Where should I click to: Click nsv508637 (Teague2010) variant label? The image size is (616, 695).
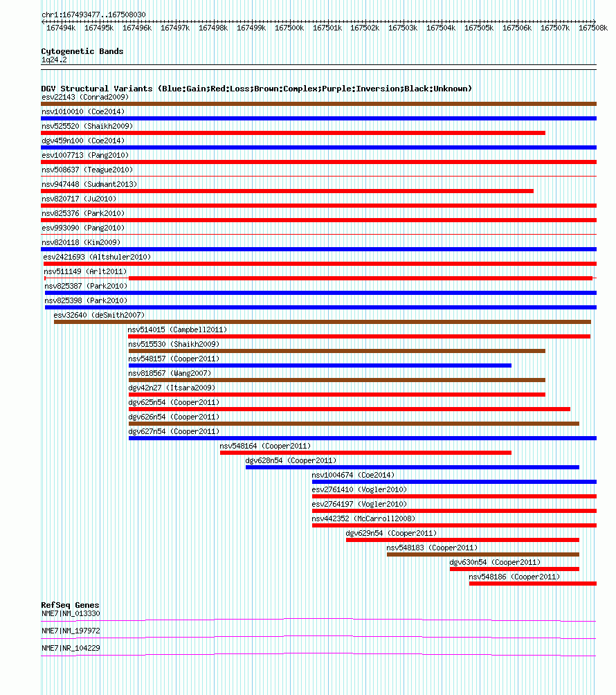pyautogui.click(x=87, y=170)
